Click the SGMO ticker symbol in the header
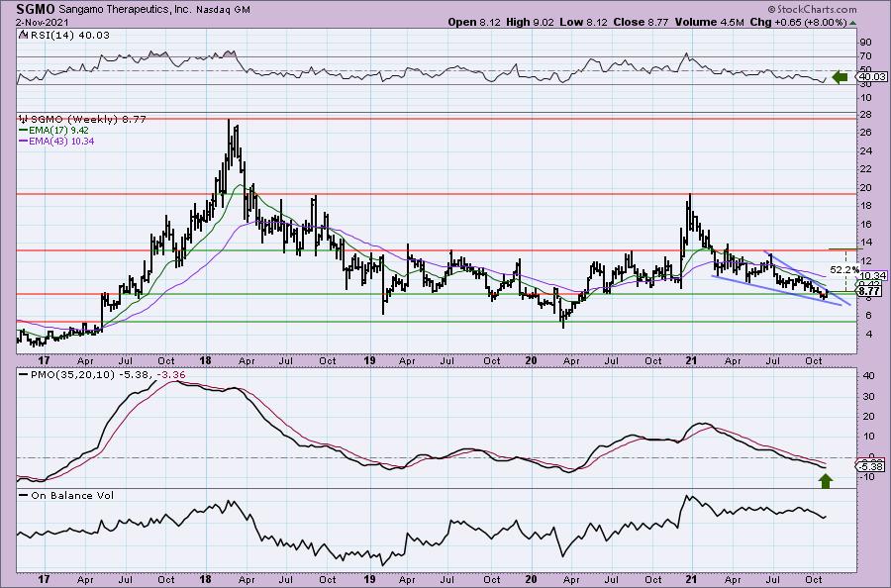Viewport: 891px width, 588px height. click(x=36, y=9)
